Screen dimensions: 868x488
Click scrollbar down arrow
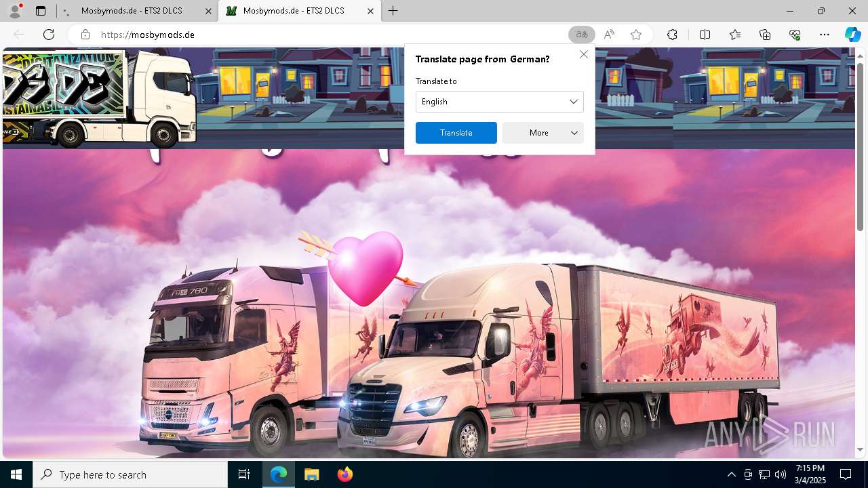click(x=860, y=449)
